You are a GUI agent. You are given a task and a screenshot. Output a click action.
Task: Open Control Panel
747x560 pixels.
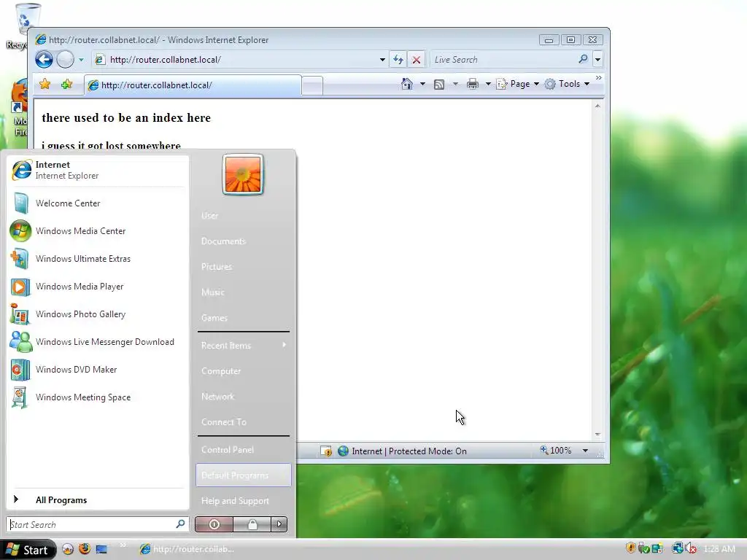(243, 449)
